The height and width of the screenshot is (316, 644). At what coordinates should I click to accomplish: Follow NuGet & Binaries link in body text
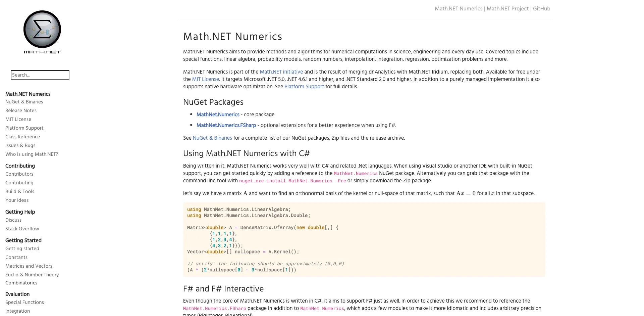[x=212, y=138]
